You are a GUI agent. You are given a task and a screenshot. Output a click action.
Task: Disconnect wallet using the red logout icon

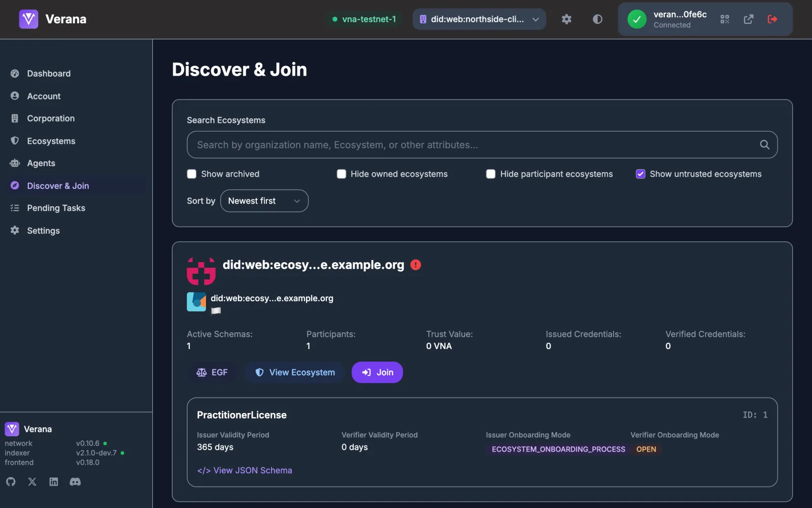click(772, 19)
